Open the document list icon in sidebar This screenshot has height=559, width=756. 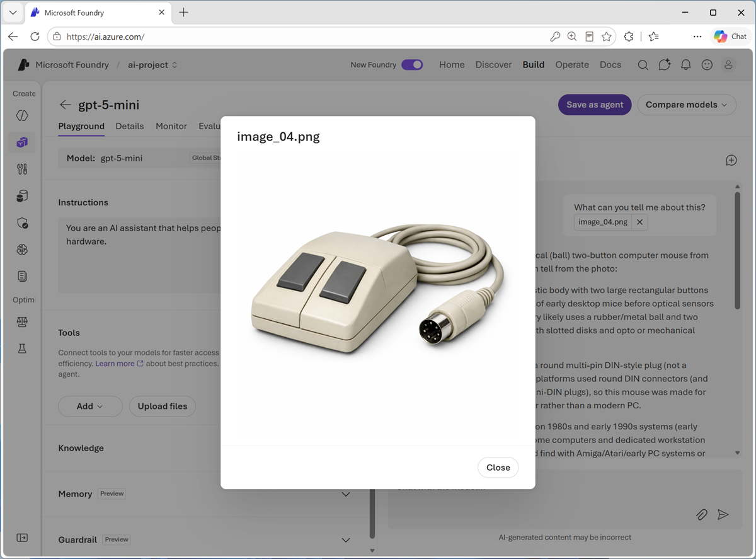(x=22, y=276)
